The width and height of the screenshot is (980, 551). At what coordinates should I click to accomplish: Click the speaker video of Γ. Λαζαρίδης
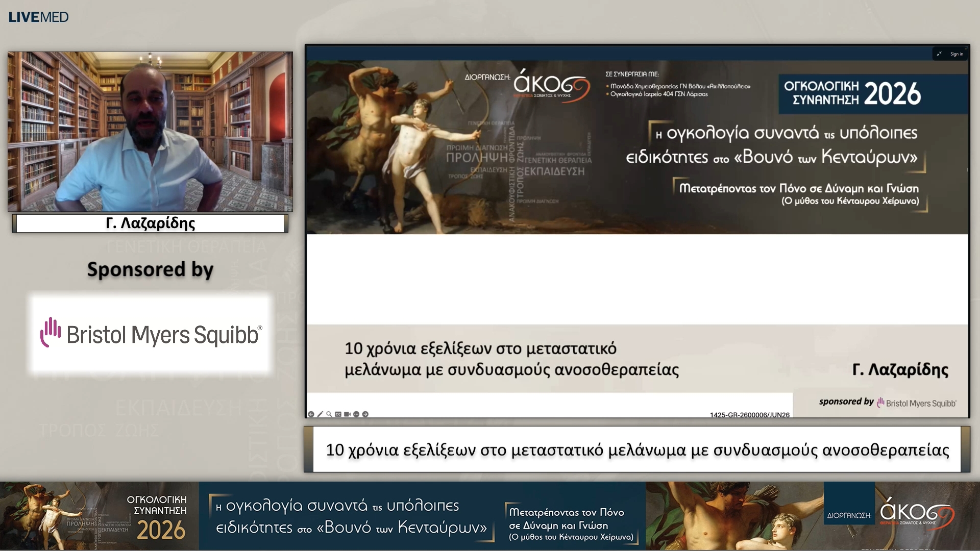(150, 132)
